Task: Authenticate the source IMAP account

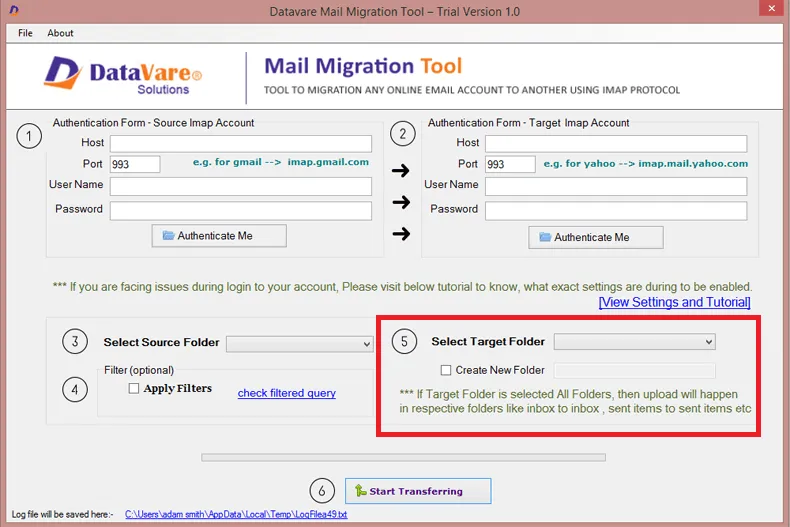Action: (x=219, y=236)
